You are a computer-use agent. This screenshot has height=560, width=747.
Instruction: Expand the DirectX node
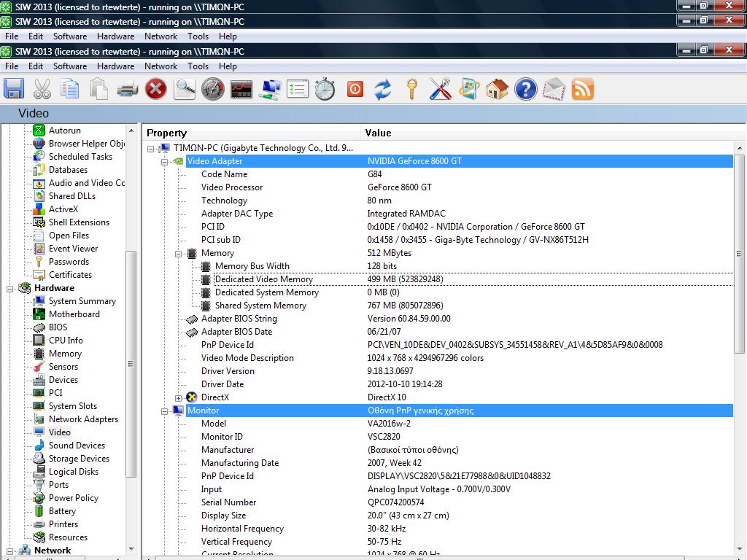click(x=178, y=398)
